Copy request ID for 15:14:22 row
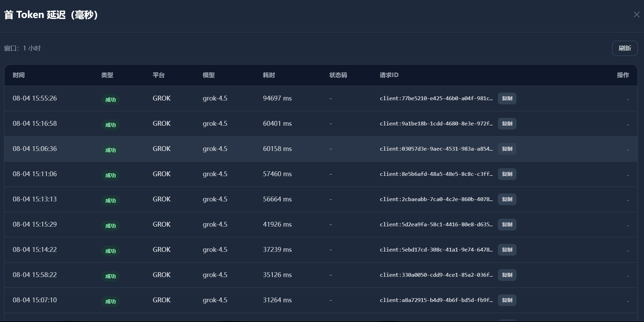The image size is (644, 322). coord(507,250)
